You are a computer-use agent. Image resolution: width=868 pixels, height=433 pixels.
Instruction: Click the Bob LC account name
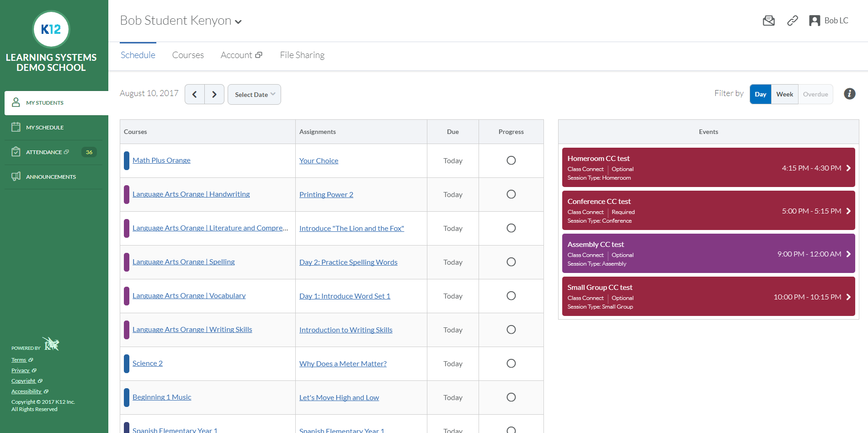click(836, 21)
